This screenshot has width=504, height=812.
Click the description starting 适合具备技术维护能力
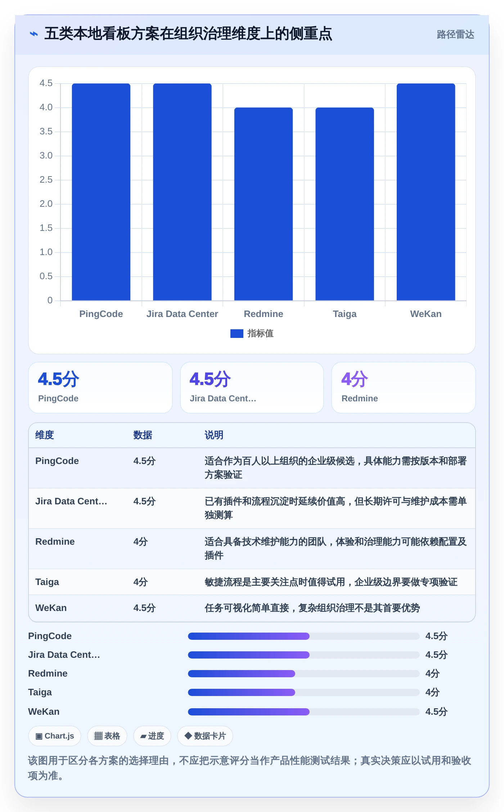(336, 549)
